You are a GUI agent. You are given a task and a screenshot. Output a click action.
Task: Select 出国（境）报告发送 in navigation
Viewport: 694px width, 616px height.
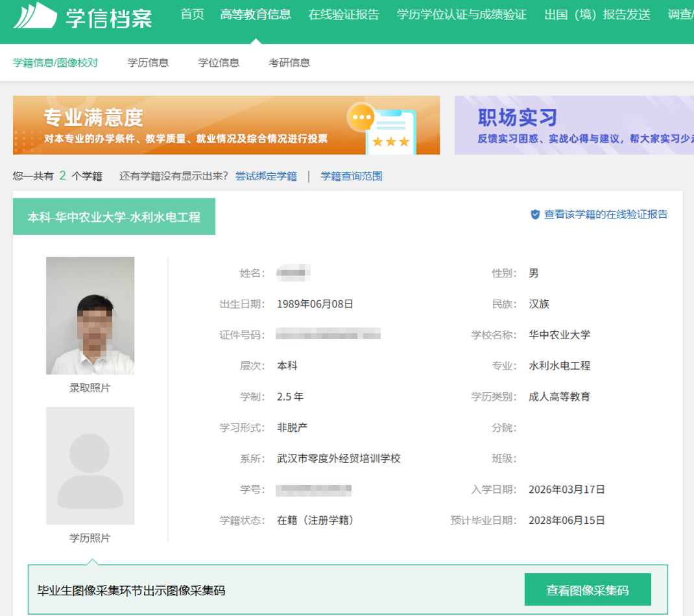coord(597,15)
